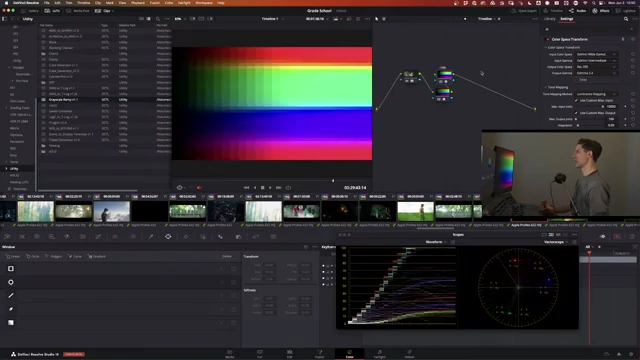
Task: Open the Workspace menu
Action: pyautogui.click(x=204, y=3)
